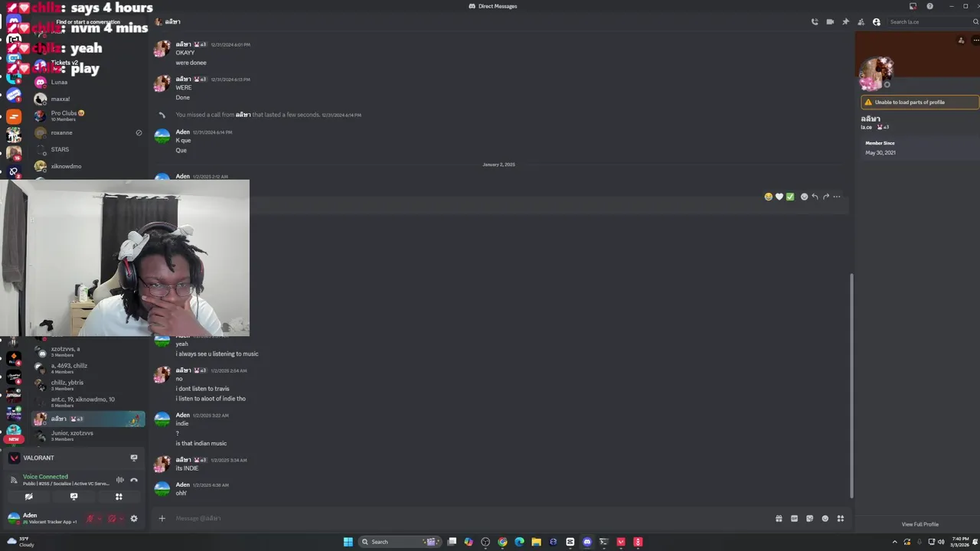Click the plus attachment button in message bar
980x551 pixels.
click(x=162, y=518)
